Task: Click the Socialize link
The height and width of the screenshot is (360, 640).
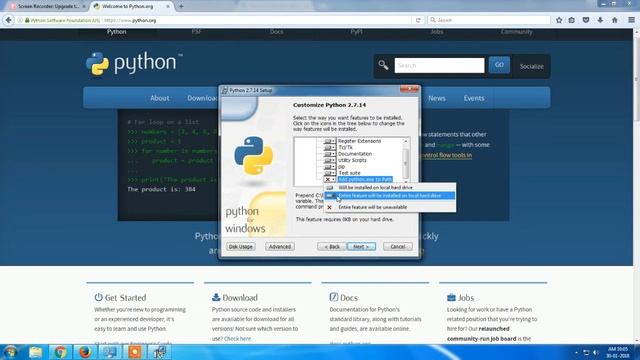Action: pyautogui.click(x=531, y=66)
